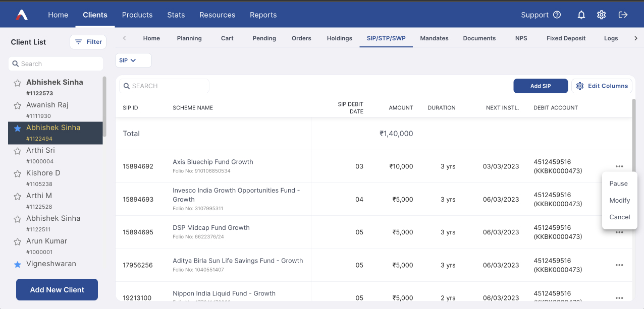Open the settings gear in header
Image resolution: width=644 pixels, height=309 pixels.
pos(601,15)
